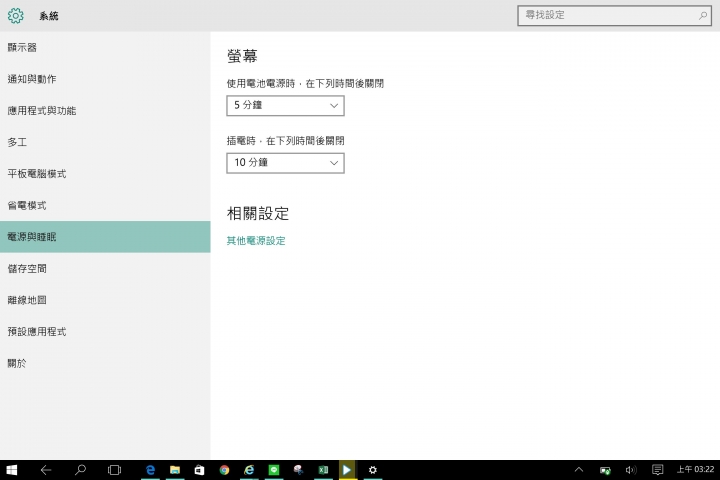Viewport: 720px width, 480px height.
Task: Open File Explorer from the taskbar
Action: 175,470
